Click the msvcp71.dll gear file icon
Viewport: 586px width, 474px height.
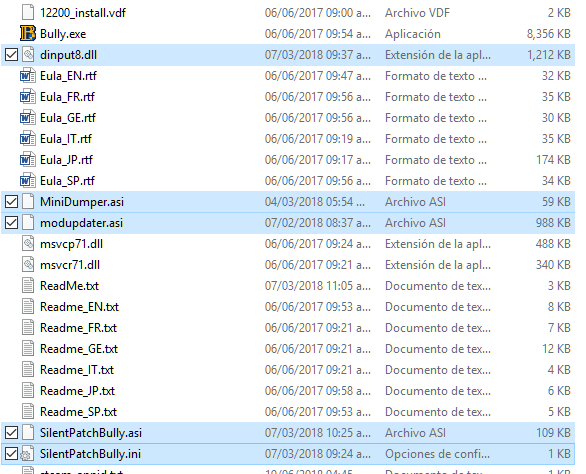[28, 244]
